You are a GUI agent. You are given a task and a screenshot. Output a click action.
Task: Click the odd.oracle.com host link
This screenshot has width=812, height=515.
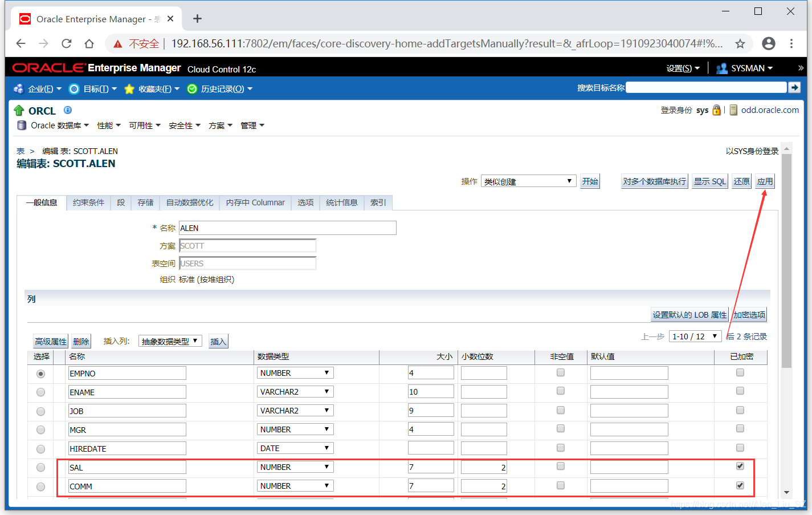click(x=770, y=110)
